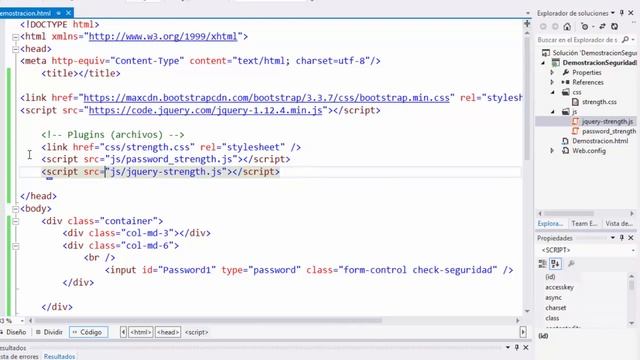This screenshot has height=360, width=640.
Task: Click Alphabetical sort icon in Propiedades
Action: (x=555, y=264)
